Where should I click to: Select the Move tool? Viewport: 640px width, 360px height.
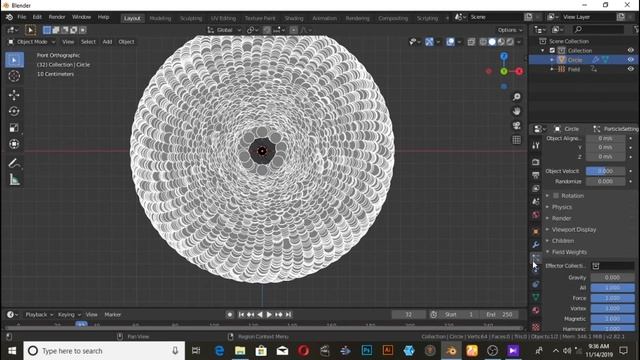pyautogui.click(x=14, y=95)
